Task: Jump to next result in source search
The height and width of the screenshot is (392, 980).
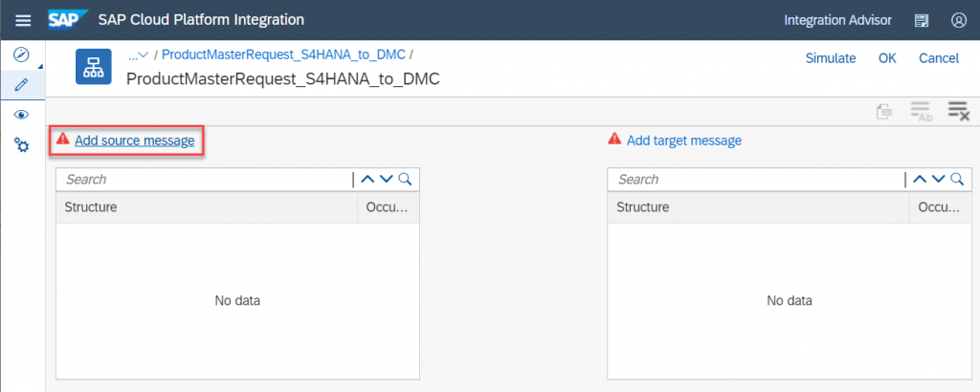Action: (x=387, y=179)
